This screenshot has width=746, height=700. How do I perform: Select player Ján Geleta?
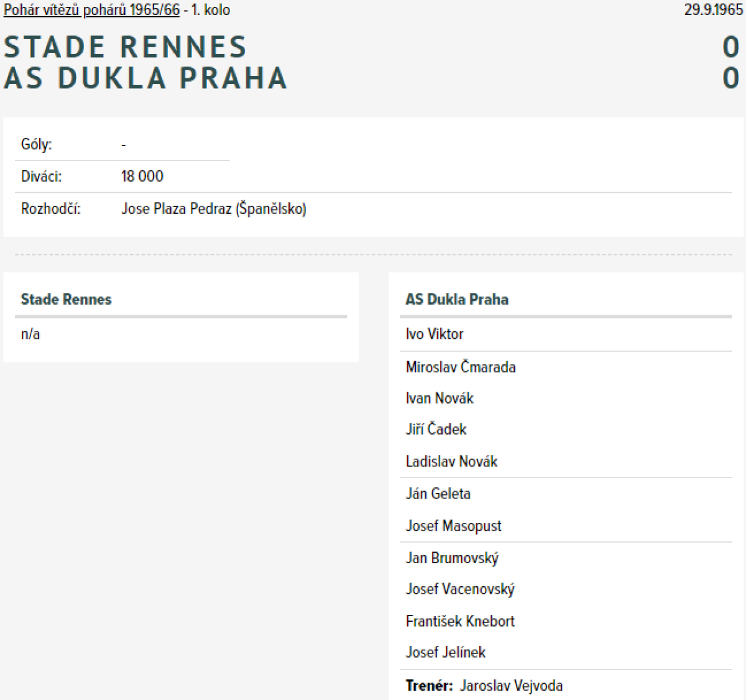tap(438, 494)
